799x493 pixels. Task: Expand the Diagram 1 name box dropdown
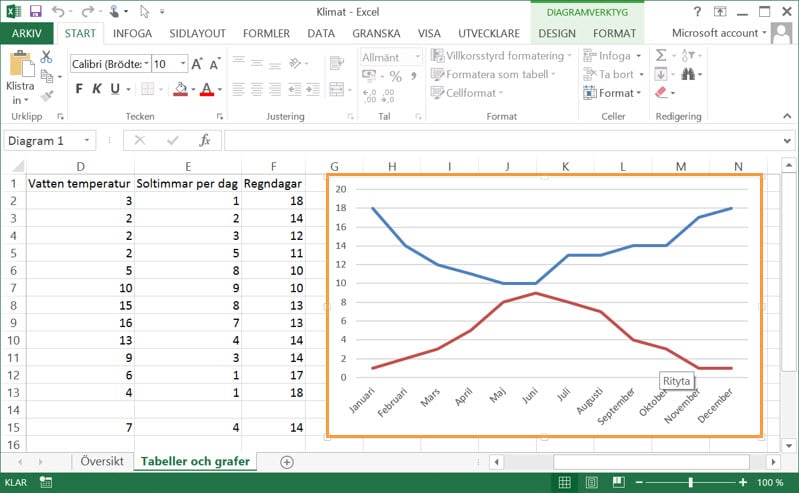coord(87,140)
